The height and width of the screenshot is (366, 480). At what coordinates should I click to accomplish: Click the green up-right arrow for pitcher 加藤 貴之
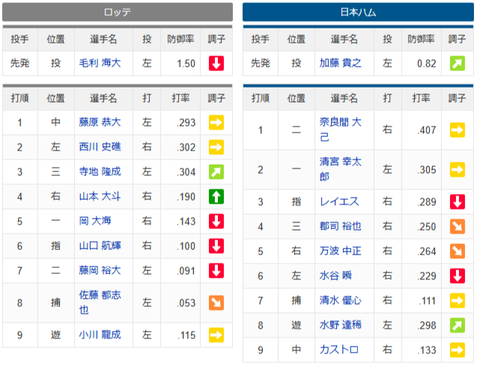457,63
